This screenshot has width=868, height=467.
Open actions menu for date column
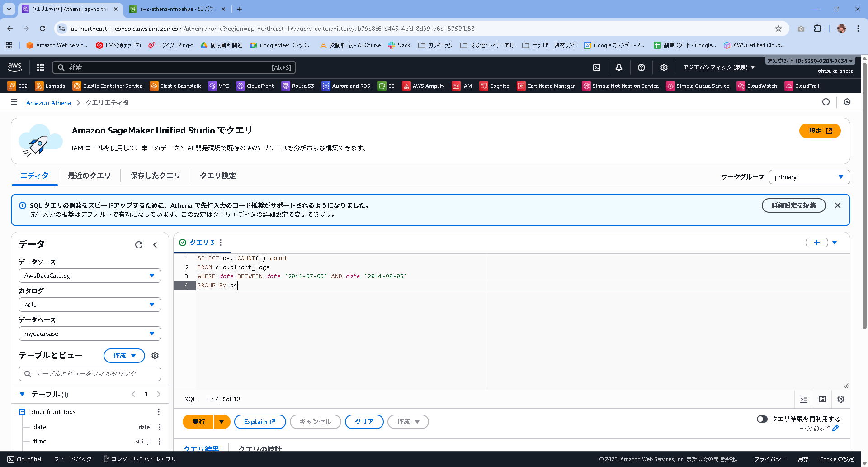159,427
